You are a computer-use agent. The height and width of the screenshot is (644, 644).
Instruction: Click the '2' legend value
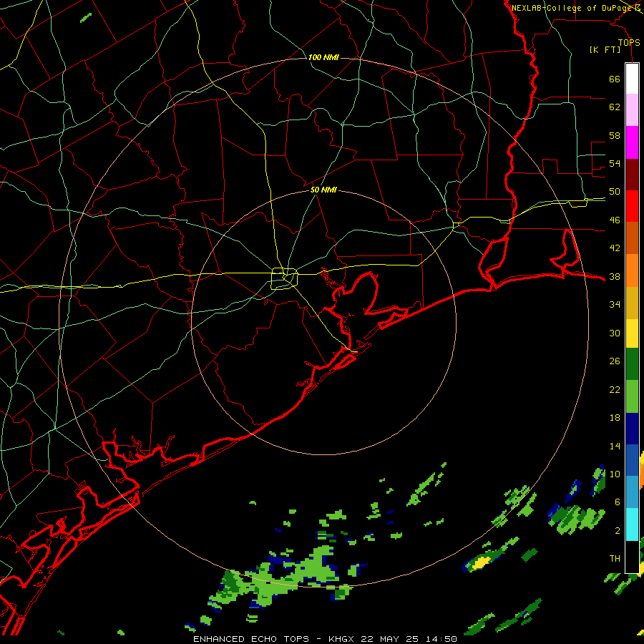coord(617,531)
